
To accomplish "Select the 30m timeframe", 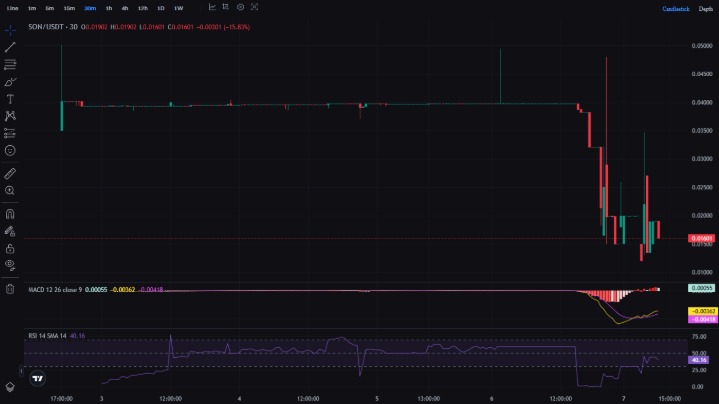I will coord(90,8).
